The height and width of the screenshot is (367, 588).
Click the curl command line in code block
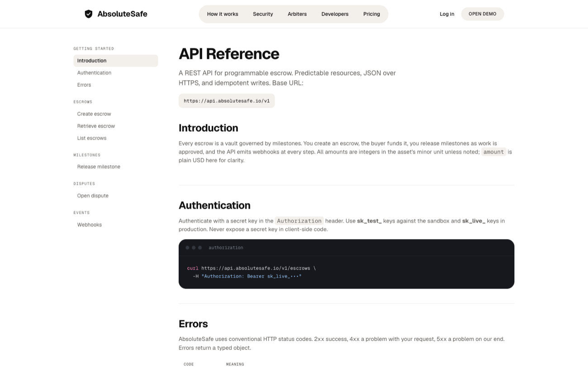tap(251, 268)
